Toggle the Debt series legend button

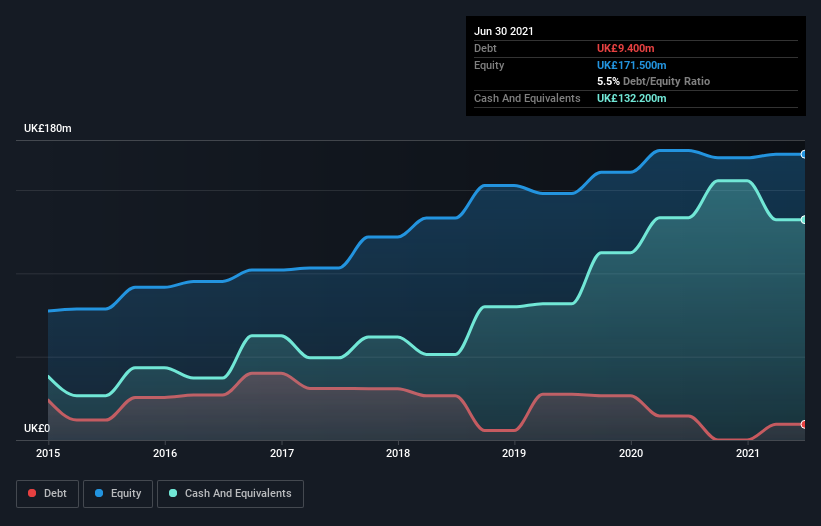coord(47,494)
